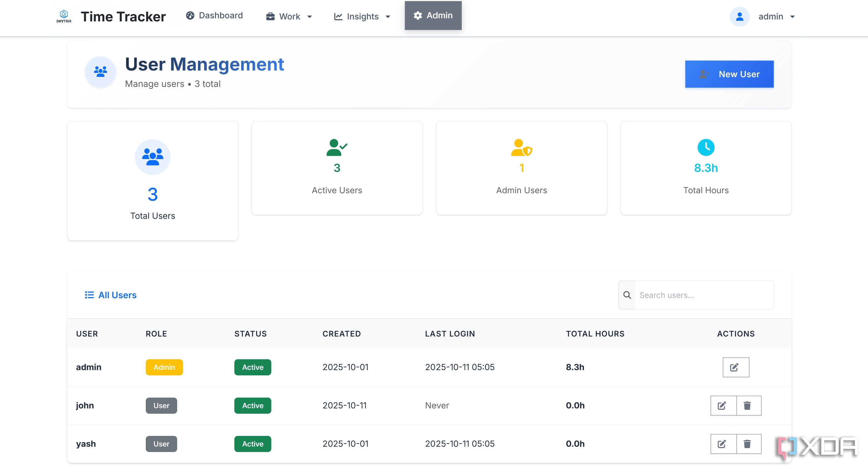Click the Admin Users shield icon
Viewport: 868px width, 472px height.
tap(521, 147)
